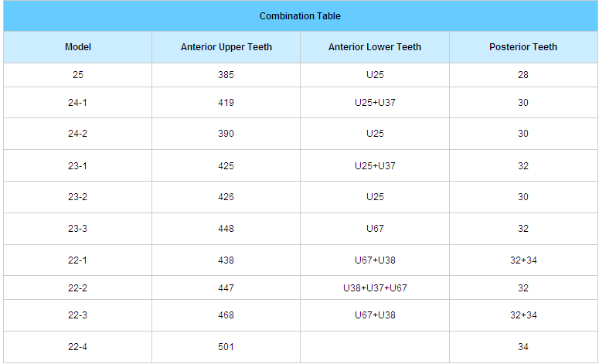The height and width of the screenshot is (364, 599).
Task: Click the 24-1 model cell
Action: point(77,103)
